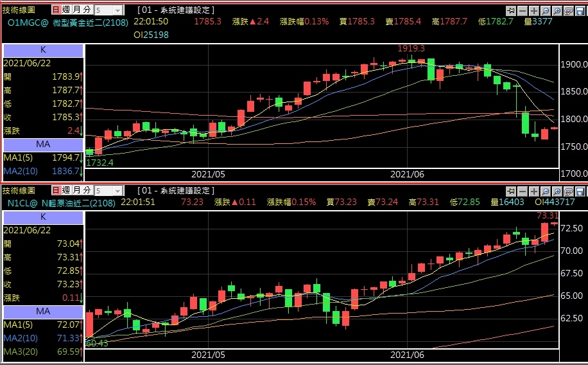Image resolution: width=588 pixels, height=365 pixels.
Task: Click the 1900.0 price level on gold axis
Action: (574, 65)
